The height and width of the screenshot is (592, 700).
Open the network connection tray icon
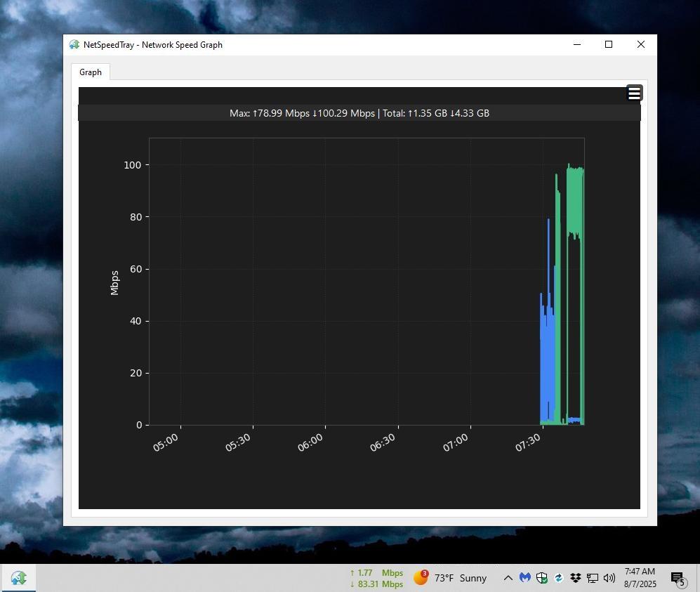coord(592,578)
